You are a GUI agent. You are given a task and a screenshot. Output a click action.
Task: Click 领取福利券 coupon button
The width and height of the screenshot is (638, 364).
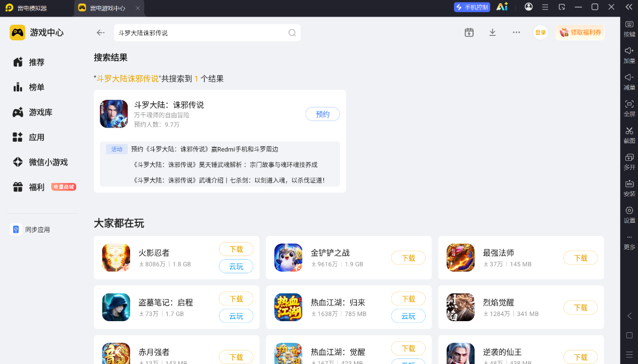click(581, 33)
